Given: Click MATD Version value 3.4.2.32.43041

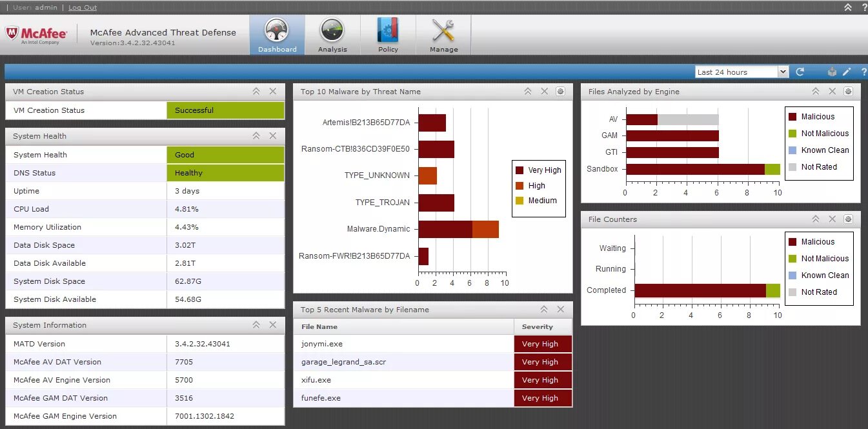Looking at the screenshot, I should tap(202, 344).
